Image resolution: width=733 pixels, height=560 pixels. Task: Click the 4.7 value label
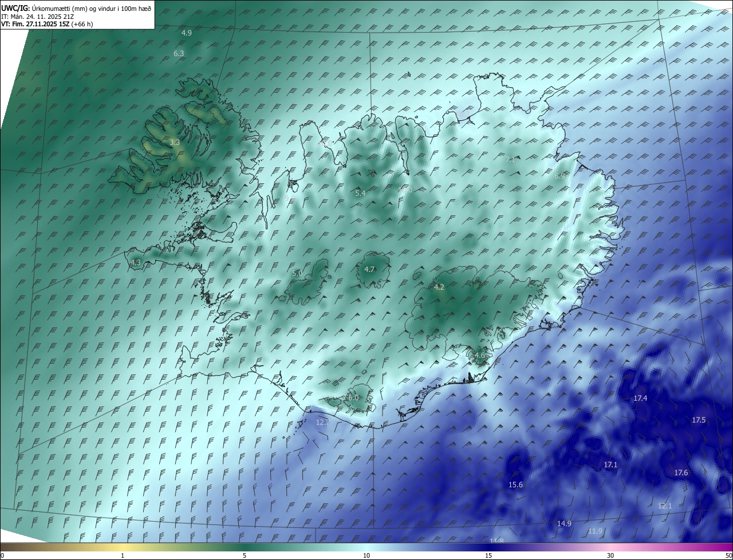point(369,270)
